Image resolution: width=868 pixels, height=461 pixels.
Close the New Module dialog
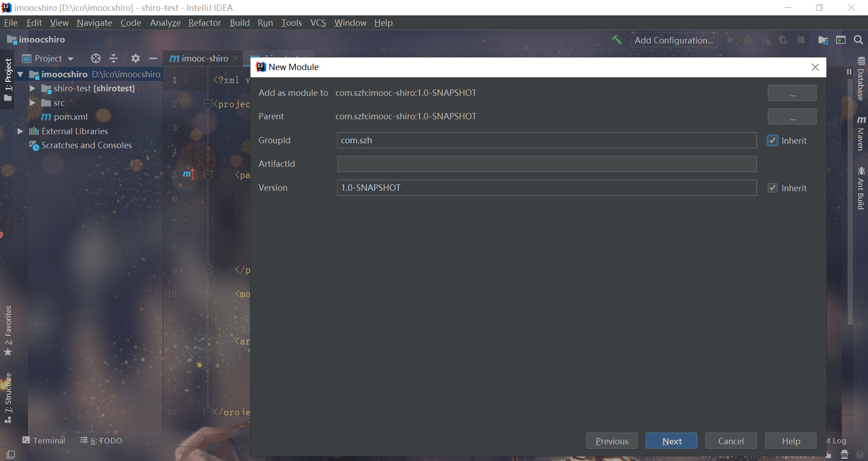tap(815, 67)
